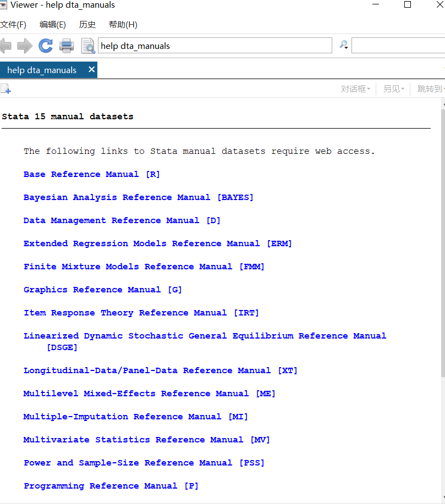Click the vertical scrollbar thumb

click(443, 243)
